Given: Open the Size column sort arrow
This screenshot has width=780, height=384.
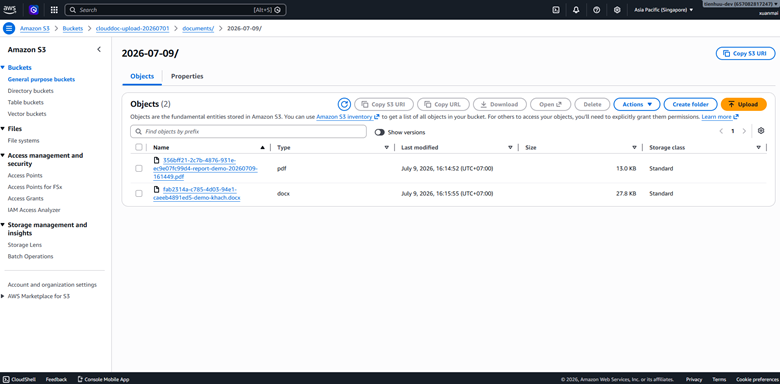Looking at the screenshot, I should tap(634, 148).
